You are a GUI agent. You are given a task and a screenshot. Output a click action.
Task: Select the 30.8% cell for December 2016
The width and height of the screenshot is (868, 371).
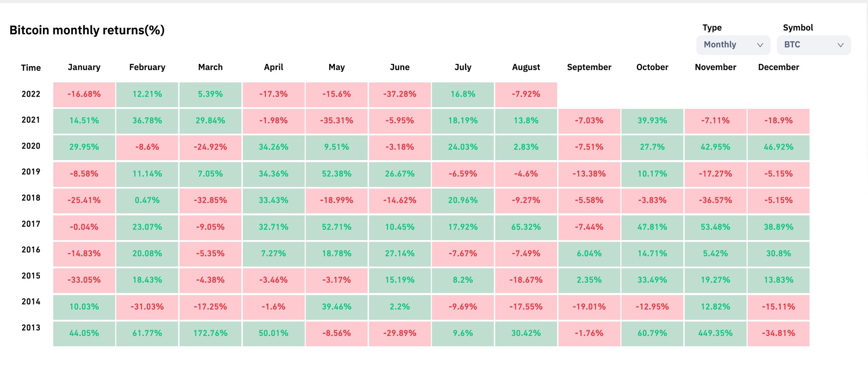(778, 254)
